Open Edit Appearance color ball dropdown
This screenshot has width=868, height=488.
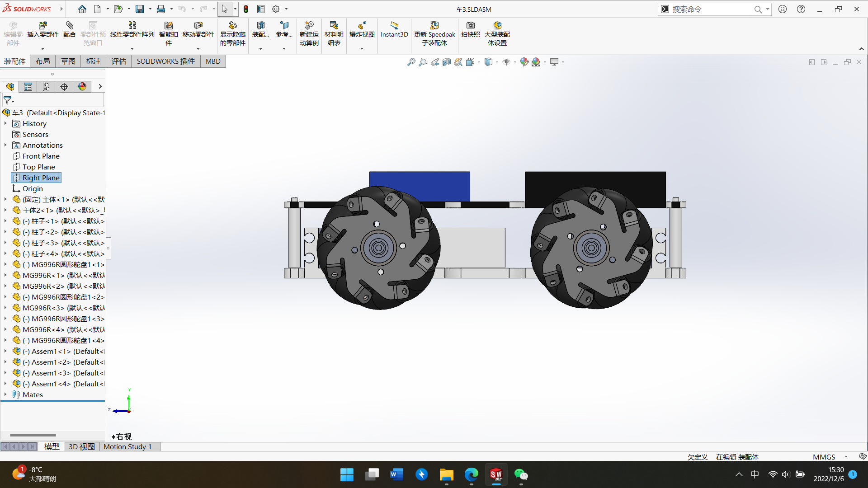[524, 62]
